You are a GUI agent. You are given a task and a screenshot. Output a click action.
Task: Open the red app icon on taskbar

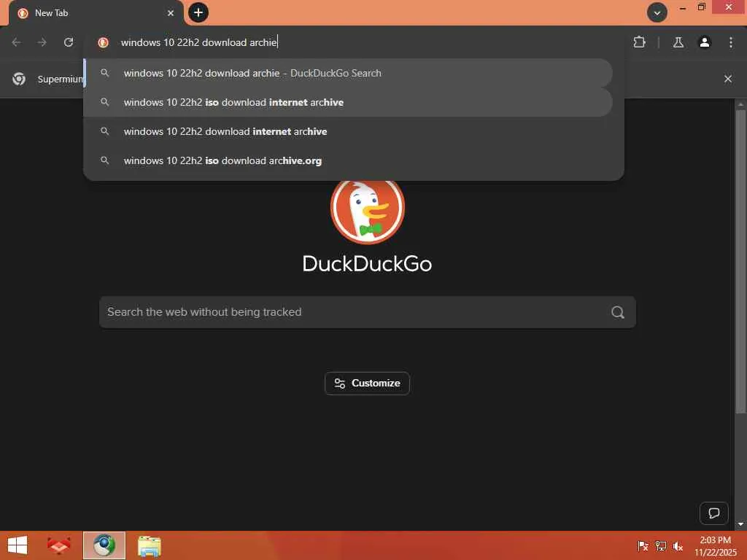(x=58, y=545)
